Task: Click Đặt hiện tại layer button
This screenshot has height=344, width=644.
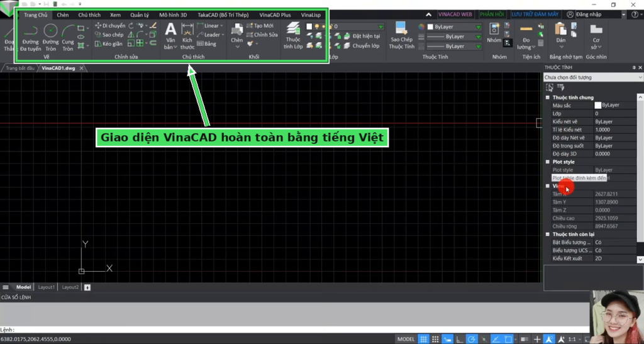Action: tap(362, 36)
